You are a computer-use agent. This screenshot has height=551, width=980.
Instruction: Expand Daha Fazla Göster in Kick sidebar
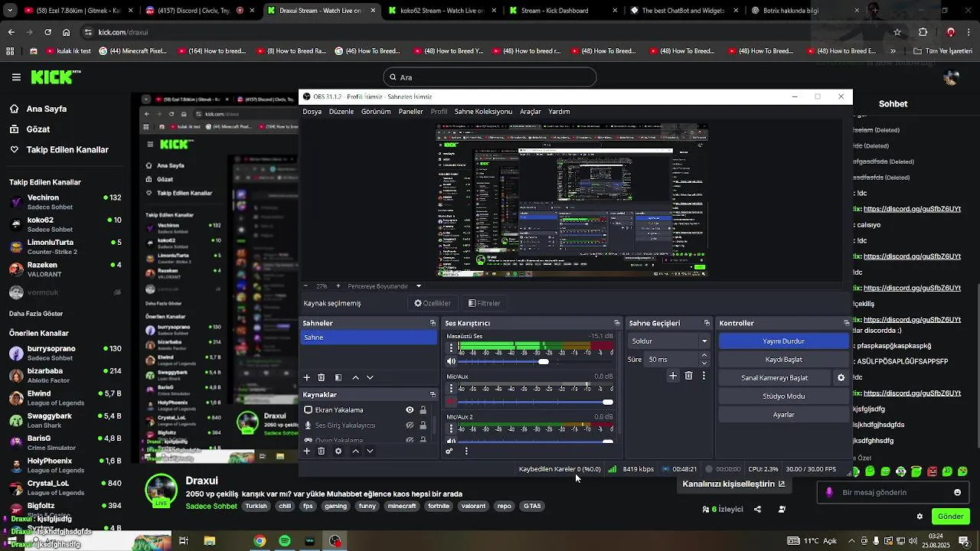pos(36,314)
